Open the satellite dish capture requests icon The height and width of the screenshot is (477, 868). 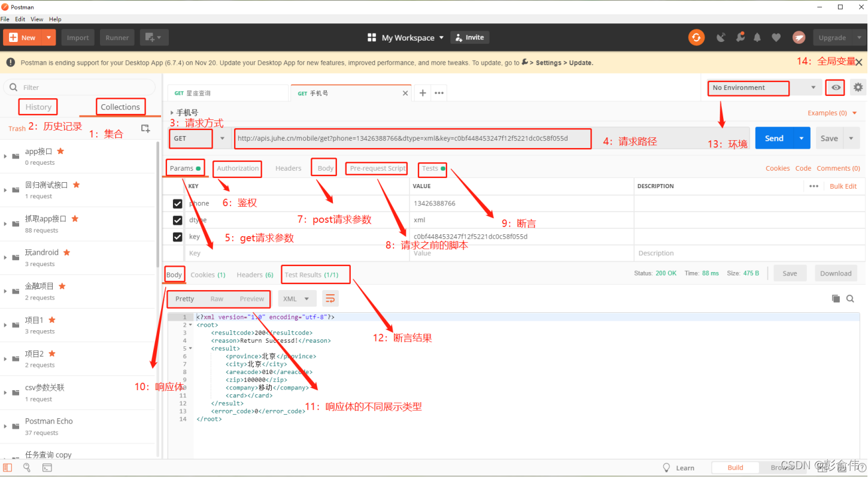pos(721,37)
